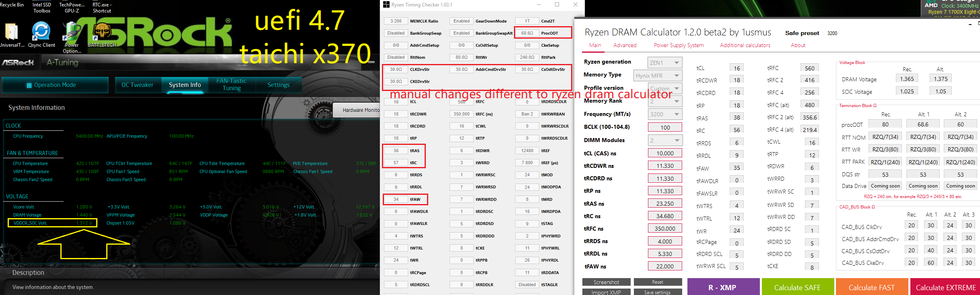980x295 pixels.
Task: Open the Memory Rank dropdown
Action: (665, 101)
